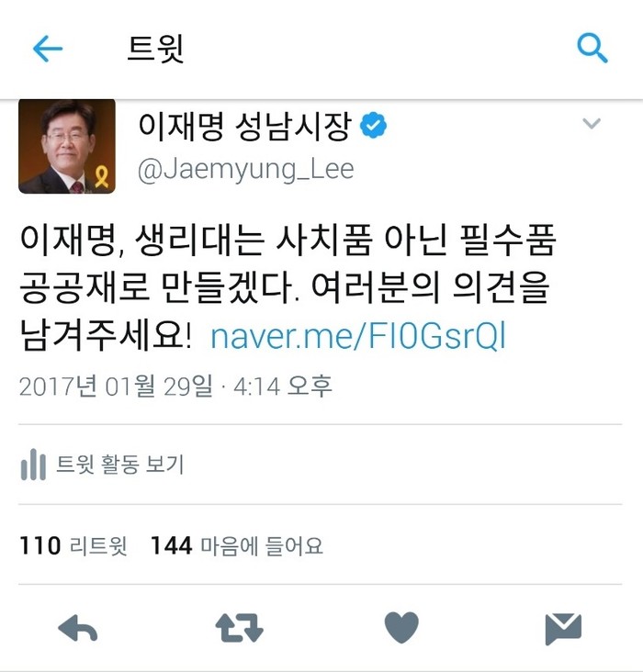Open the profile picture thumbnail
Viewport: 643px width, 672px height.
pos(67,146)
